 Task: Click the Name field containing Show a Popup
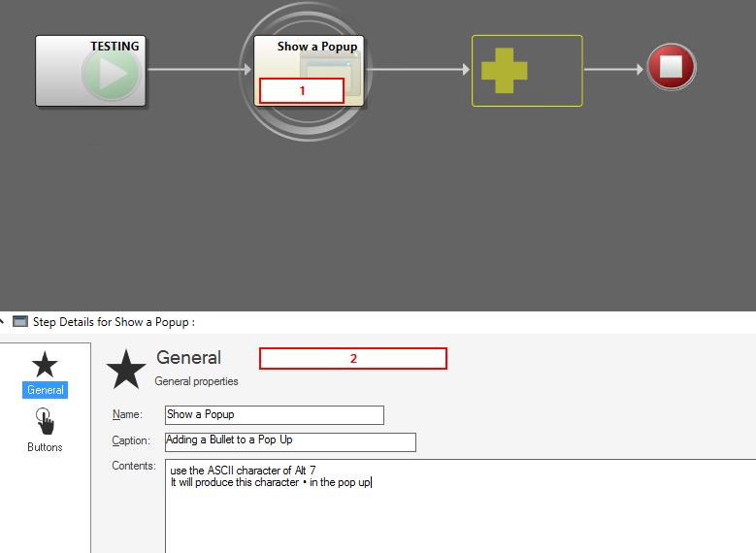(275, 415)
